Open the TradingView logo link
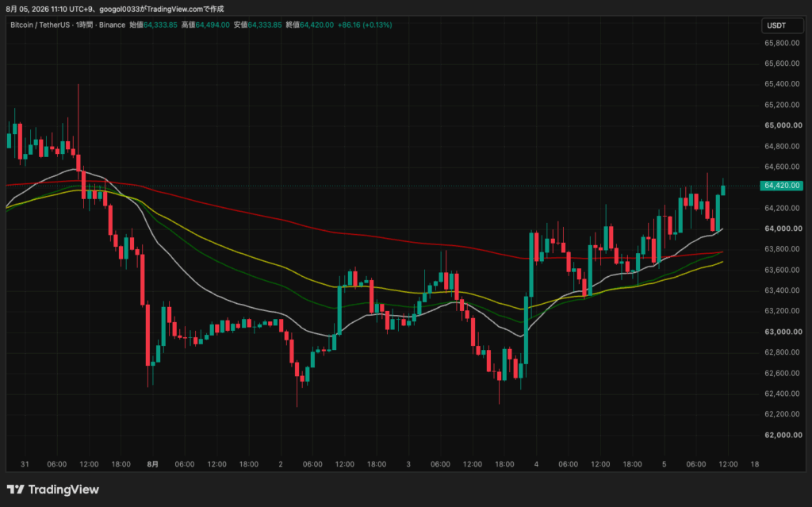The height and width of the screenshot is (507, 812). coord(53,490)
